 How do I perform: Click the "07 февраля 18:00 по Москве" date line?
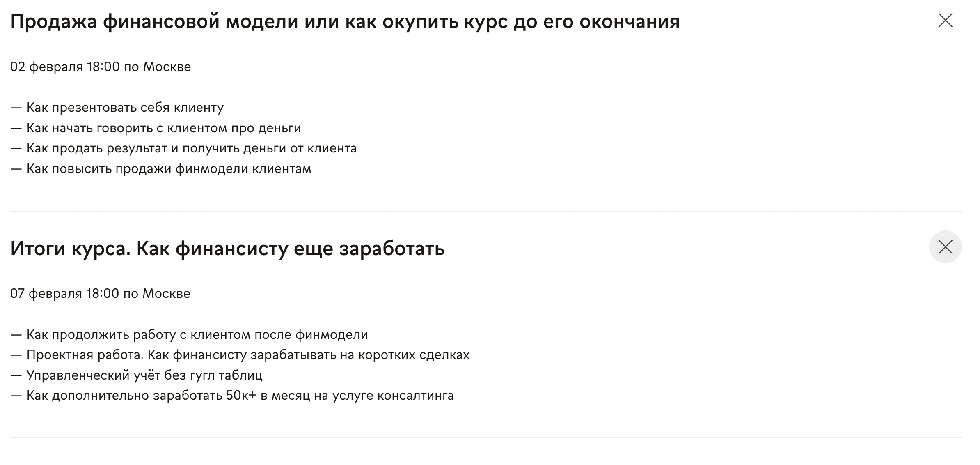pos(100,293)
